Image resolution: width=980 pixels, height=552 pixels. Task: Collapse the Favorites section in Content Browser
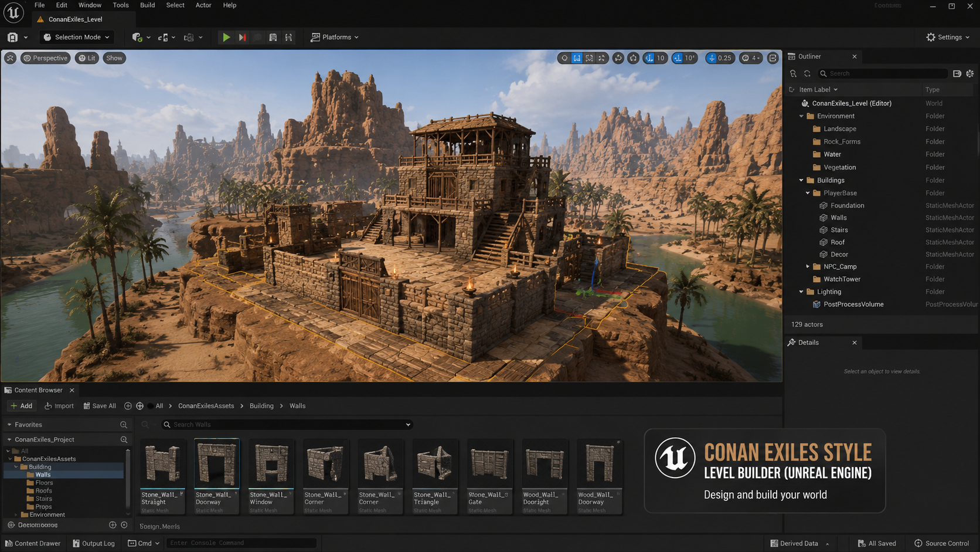[x=9, y=425]
